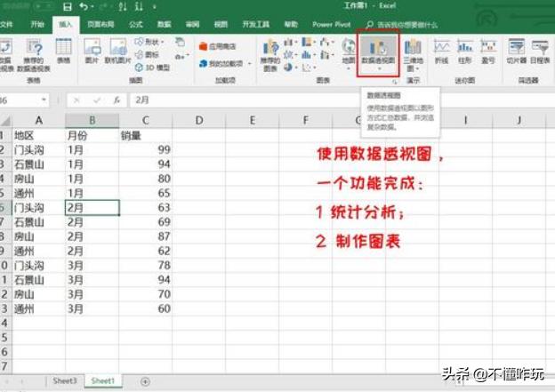This screenshot has width=555, height=392.
Task: Insert a 盈亏 win/loss sparkline
Action: coord(488,52)
